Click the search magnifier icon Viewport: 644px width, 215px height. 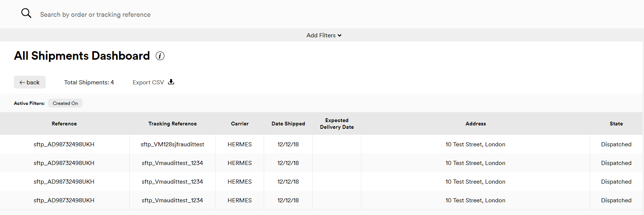26,13
